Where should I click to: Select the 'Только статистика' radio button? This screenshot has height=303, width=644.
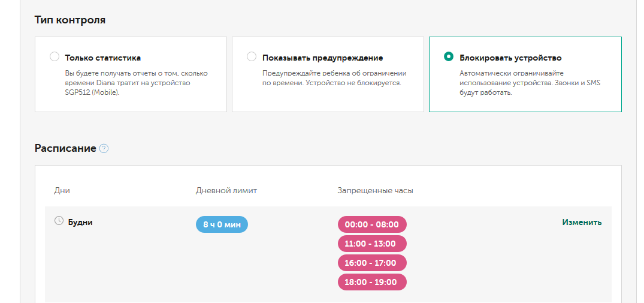tap(55, 57)
